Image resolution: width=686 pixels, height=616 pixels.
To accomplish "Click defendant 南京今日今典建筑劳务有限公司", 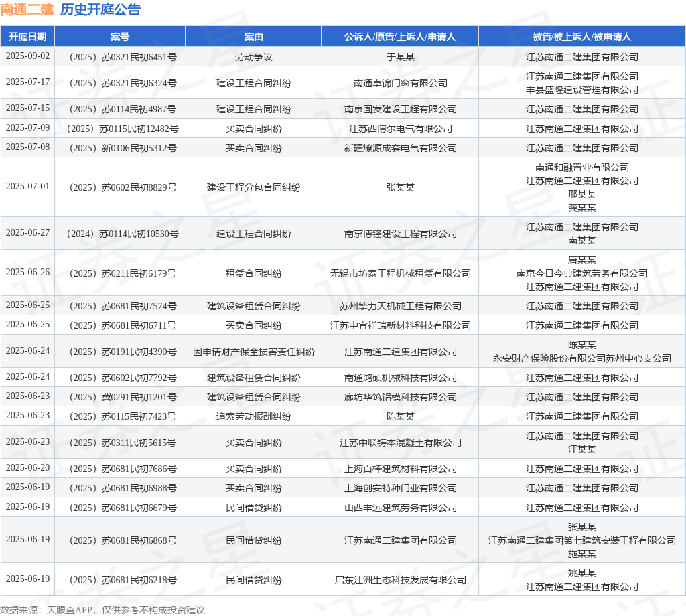I will pos(582,273).
